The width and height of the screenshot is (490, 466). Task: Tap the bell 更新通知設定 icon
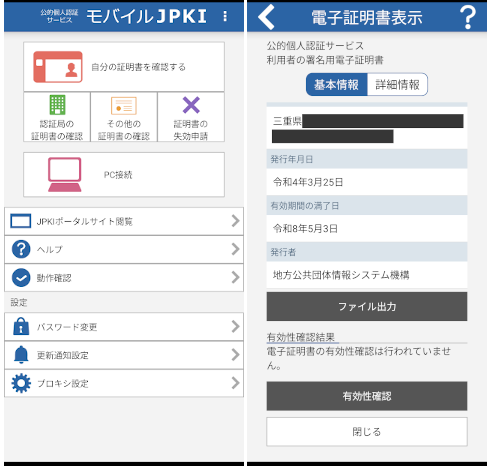tap(21, 355)
